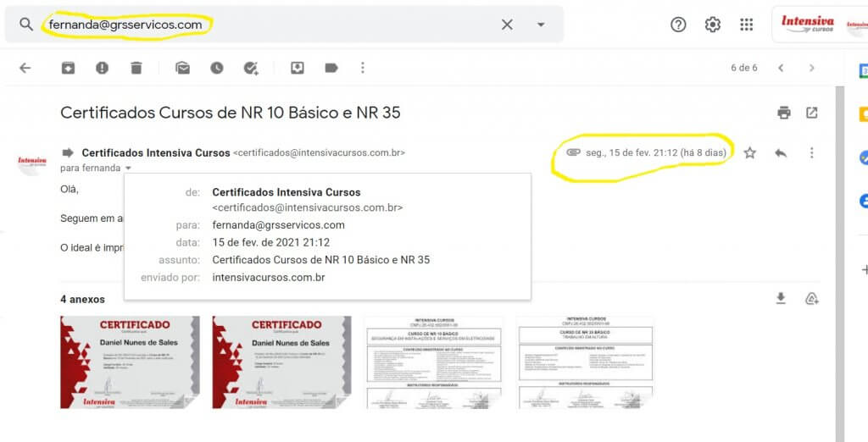
Task: Clear the search field with X
Action: click(507, 25)
